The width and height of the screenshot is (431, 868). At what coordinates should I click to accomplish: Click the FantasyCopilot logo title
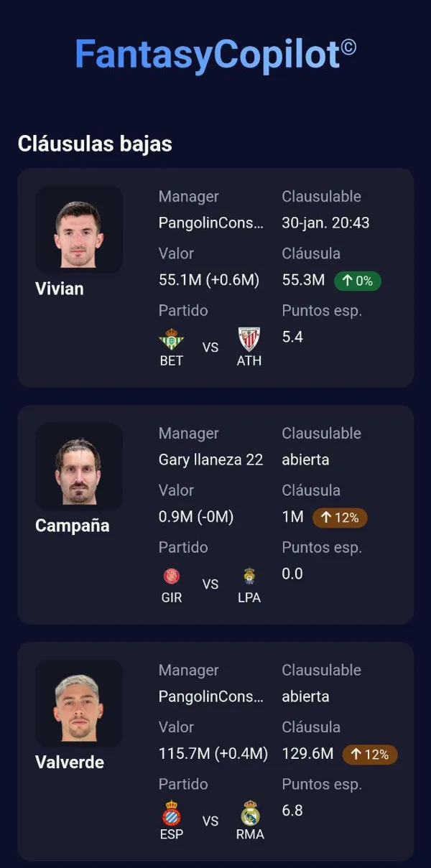[215, 55]
